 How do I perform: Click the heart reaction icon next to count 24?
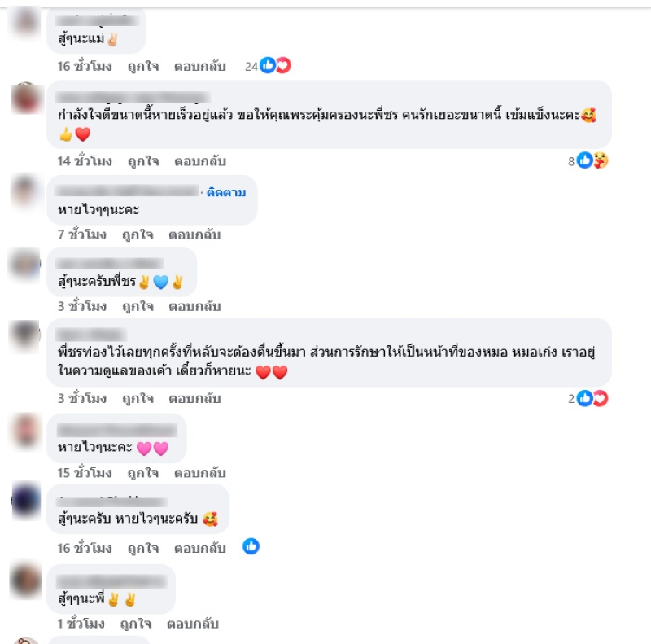283,65
